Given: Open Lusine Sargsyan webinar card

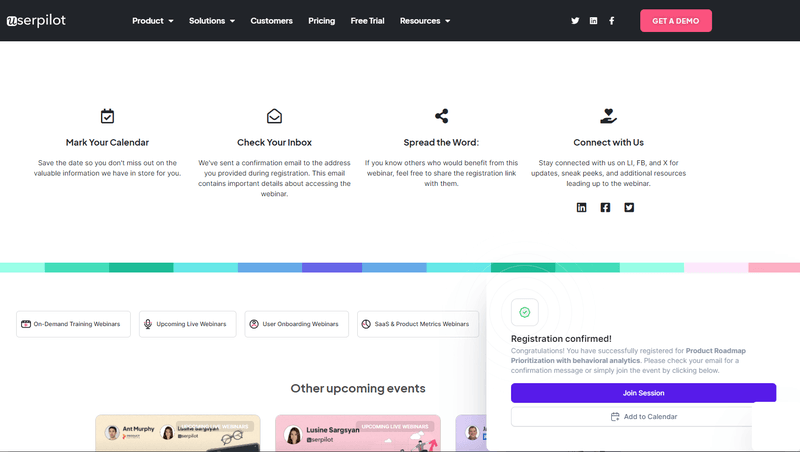Looking at the screenshot, I should [358, 433].
